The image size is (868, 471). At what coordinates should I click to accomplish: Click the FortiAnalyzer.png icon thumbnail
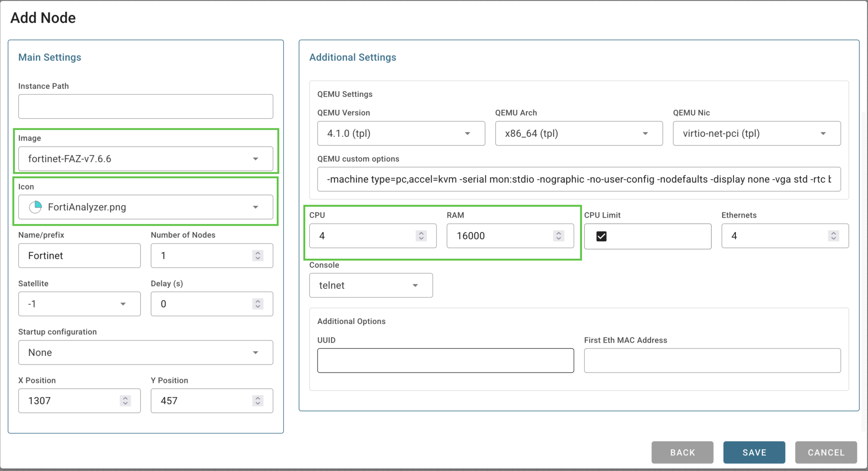[x=36, y=207]
